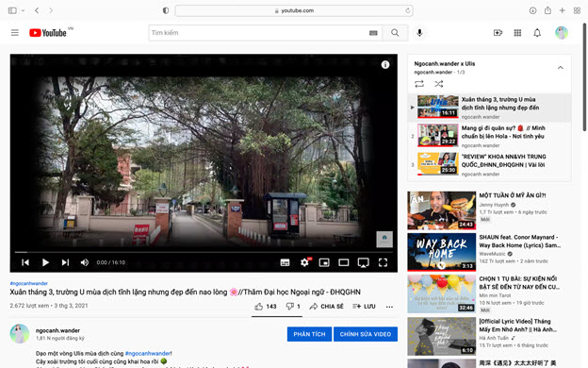Open new Safari tab with plus

(563, 10)
